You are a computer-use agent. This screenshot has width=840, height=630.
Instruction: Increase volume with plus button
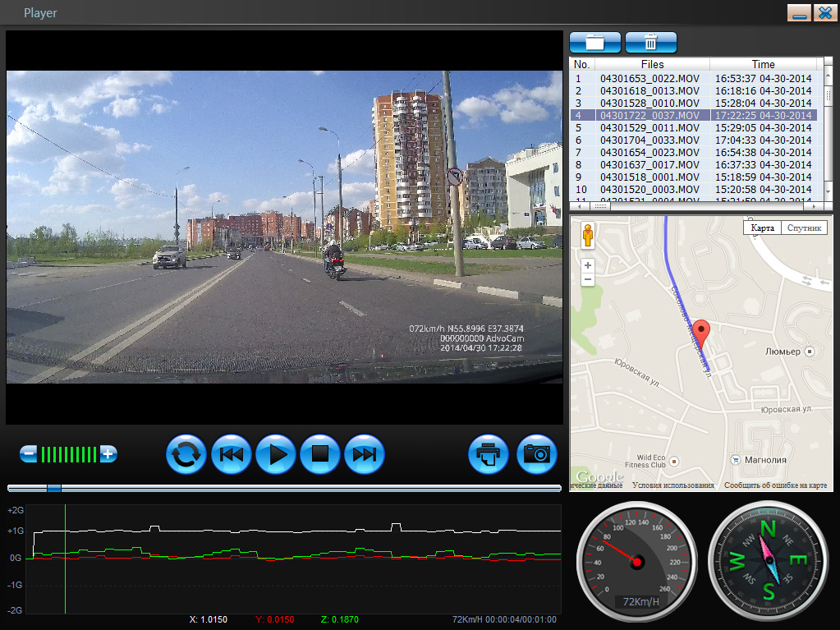(108, 453)
